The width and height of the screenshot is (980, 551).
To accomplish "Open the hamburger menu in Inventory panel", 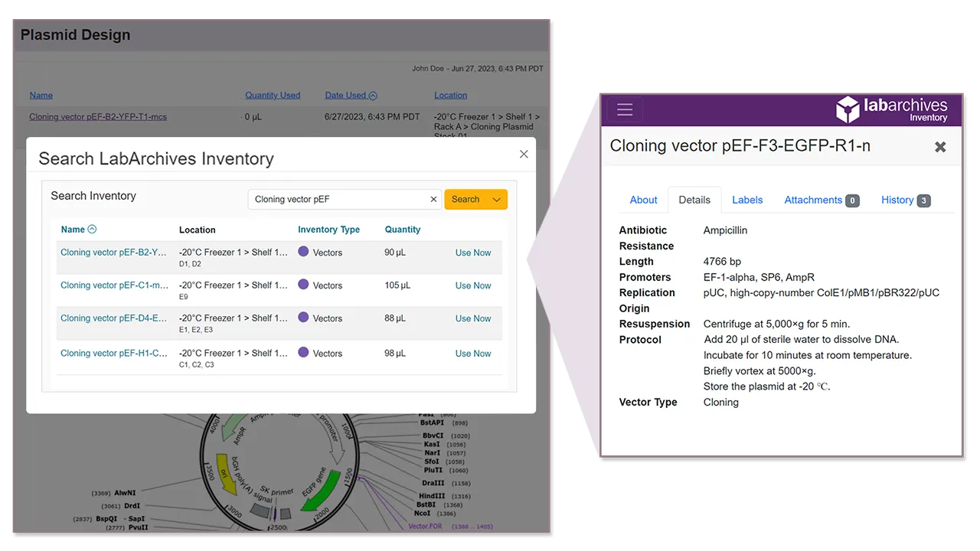I will (625, 109).
